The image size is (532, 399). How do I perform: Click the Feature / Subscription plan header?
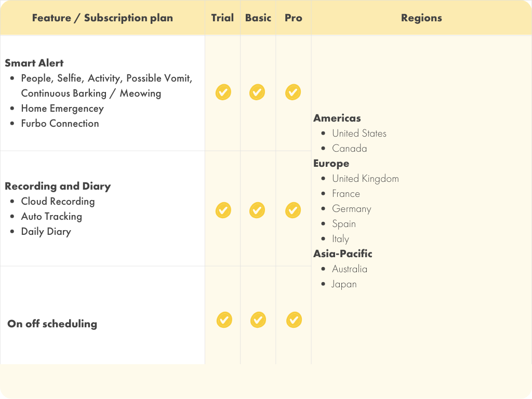[x=102, y=18]
